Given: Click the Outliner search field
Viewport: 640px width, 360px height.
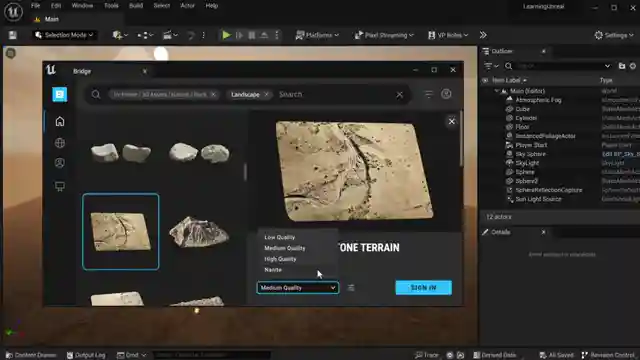Looking at the screenshot, I should 558,66.
